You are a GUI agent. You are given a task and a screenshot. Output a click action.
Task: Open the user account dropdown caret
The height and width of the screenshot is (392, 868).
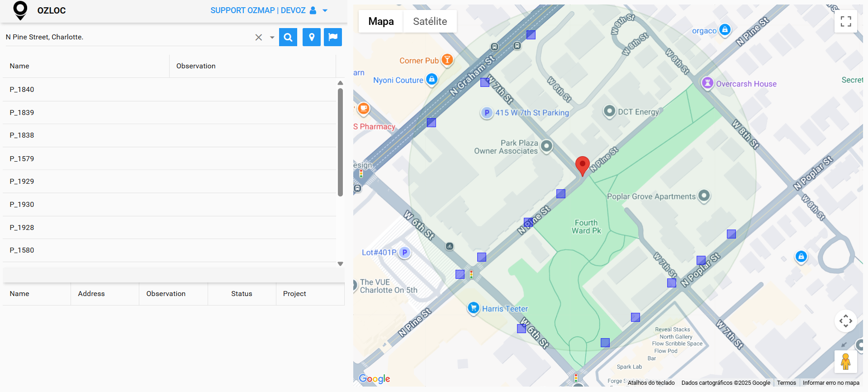[325, 10]
